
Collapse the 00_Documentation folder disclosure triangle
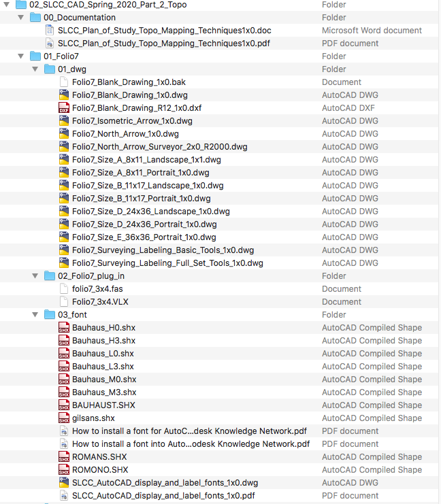[x=21, y=18]
